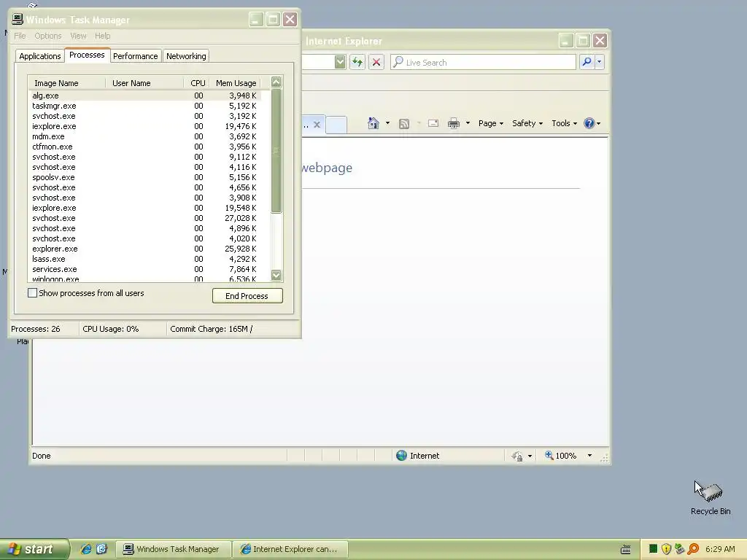Select svchost.exe using 27,028 K
747x560 pixels.
pyautogui.click(x=144, y=218)
